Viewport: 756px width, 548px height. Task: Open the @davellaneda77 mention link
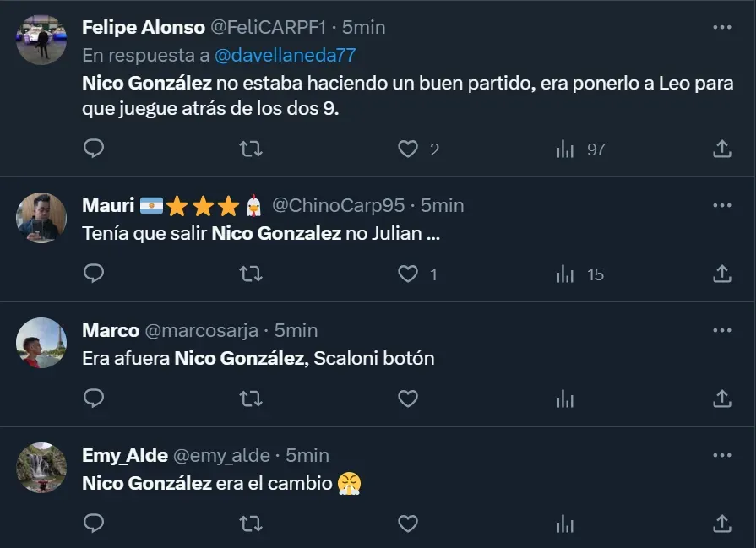286,55
